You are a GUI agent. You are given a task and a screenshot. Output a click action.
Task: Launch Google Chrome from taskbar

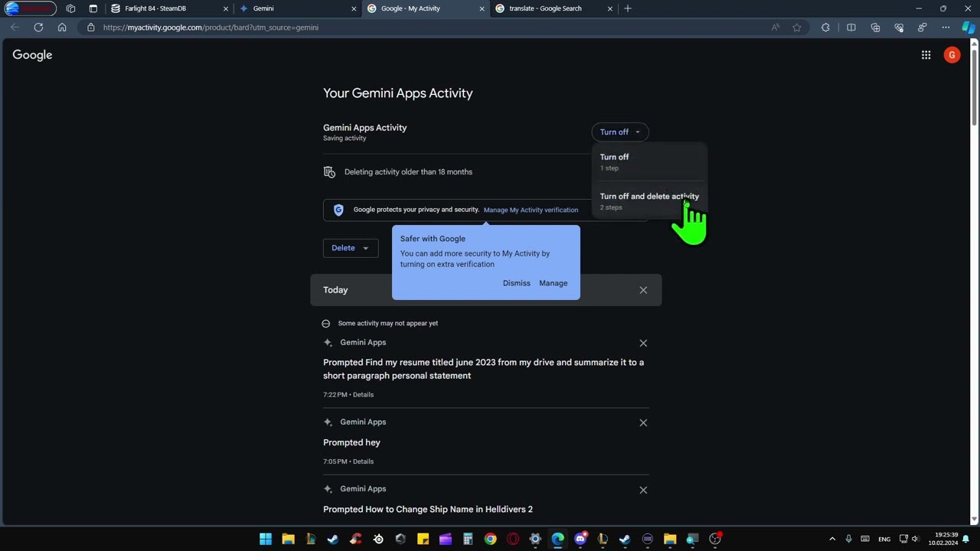(x=490, y=539)
